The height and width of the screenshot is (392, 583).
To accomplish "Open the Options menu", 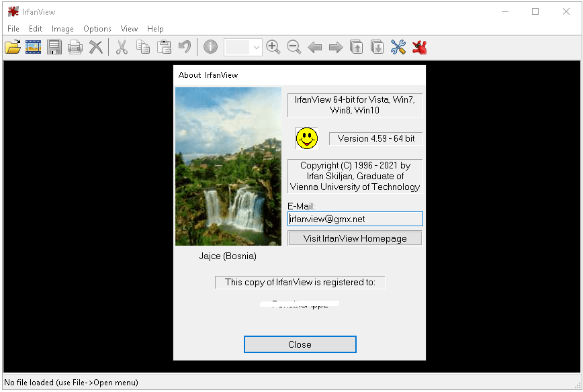I will (97, 29).
